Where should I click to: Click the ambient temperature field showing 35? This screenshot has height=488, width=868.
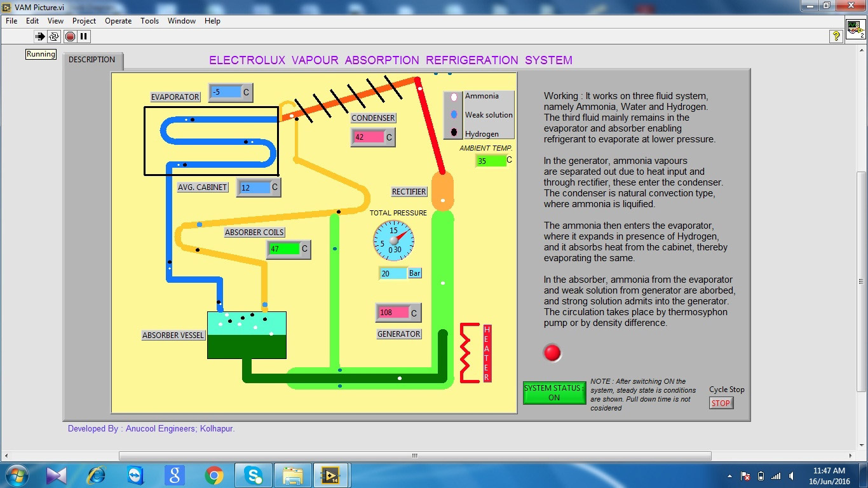(x=491, y=161)
